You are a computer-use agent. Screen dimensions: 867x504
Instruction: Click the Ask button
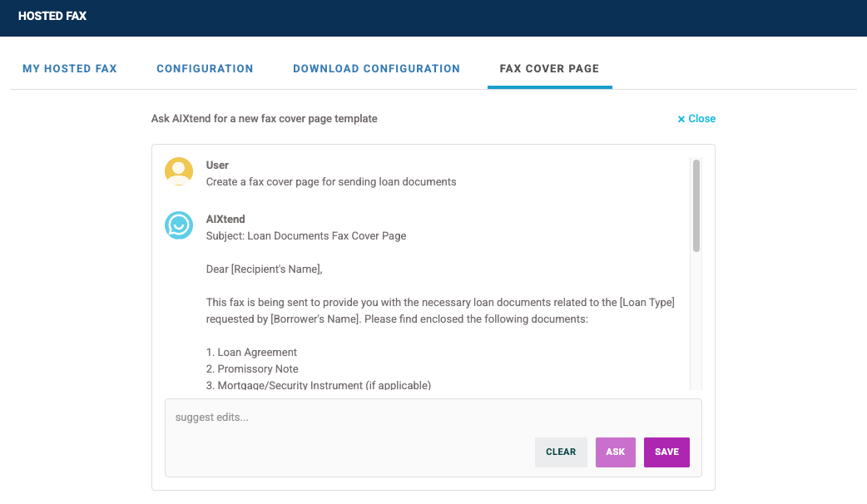(616, 452)
